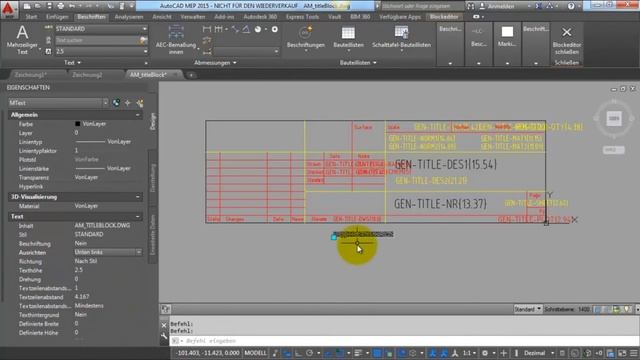
Task: Click Blockeditor schließen button
Action: point(567,41)
